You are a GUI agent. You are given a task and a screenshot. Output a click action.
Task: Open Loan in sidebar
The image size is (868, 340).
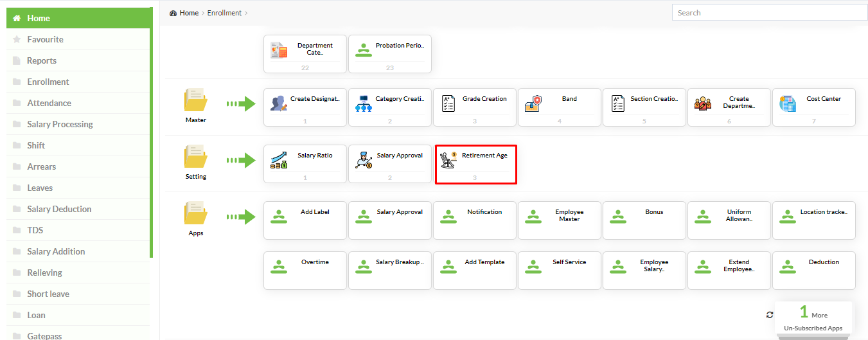click(78, 315)
